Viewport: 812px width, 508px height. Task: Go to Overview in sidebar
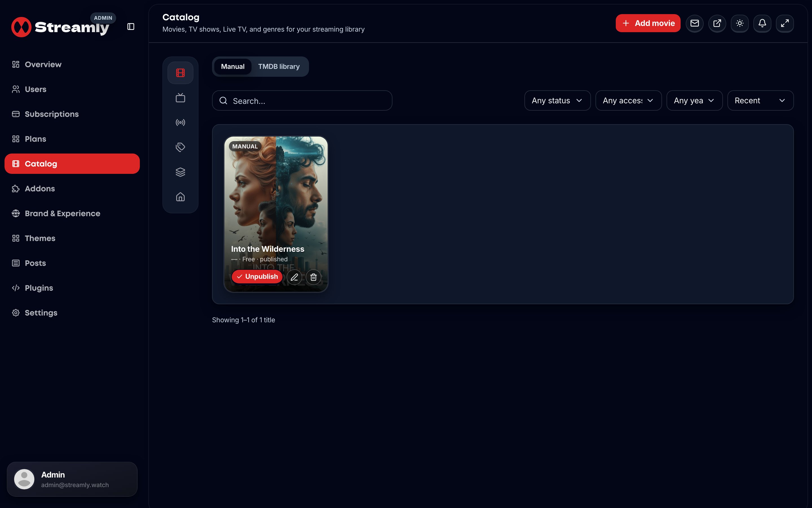point(72,64)
